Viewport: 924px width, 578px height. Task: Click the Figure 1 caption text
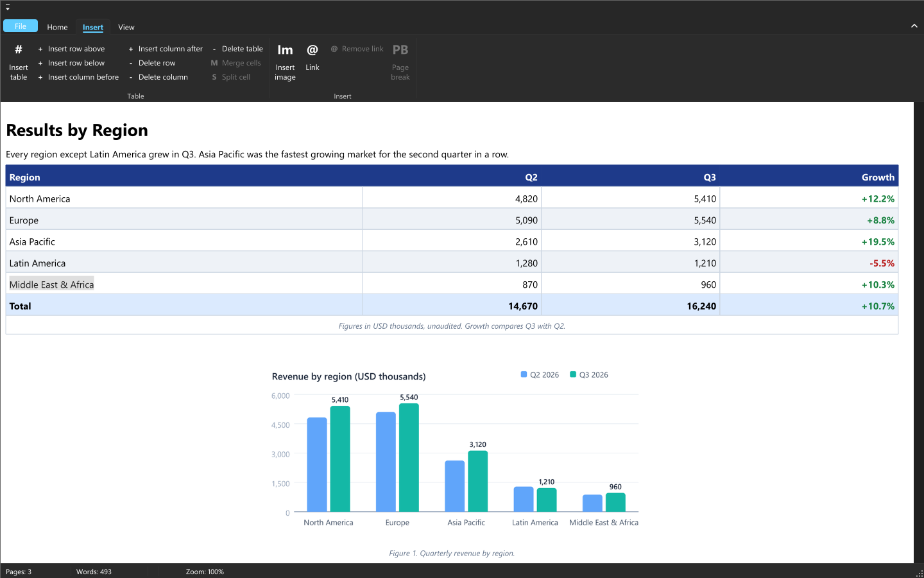452,554
